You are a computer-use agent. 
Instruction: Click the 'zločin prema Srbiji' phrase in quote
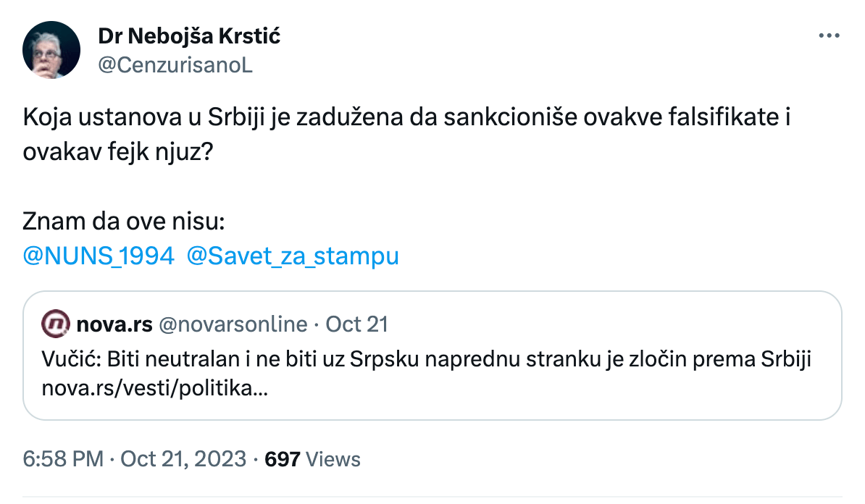coord(739,360)
